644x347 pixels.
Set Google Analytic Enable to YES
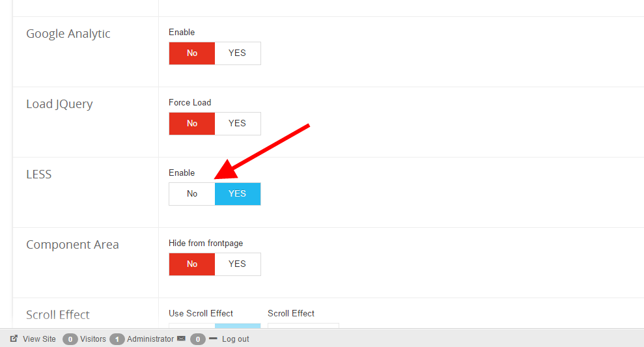click(237, 53)
